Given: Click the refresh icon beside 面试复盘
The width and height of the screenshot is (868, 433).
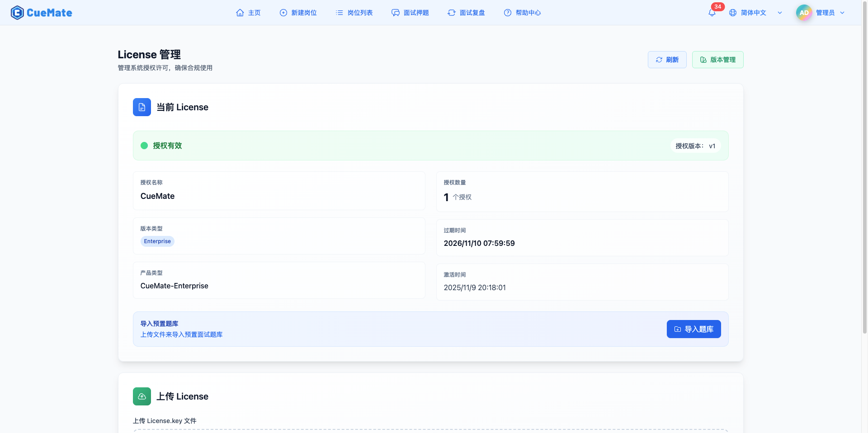Looking at the screenshot, I should [x=451, y=13].
